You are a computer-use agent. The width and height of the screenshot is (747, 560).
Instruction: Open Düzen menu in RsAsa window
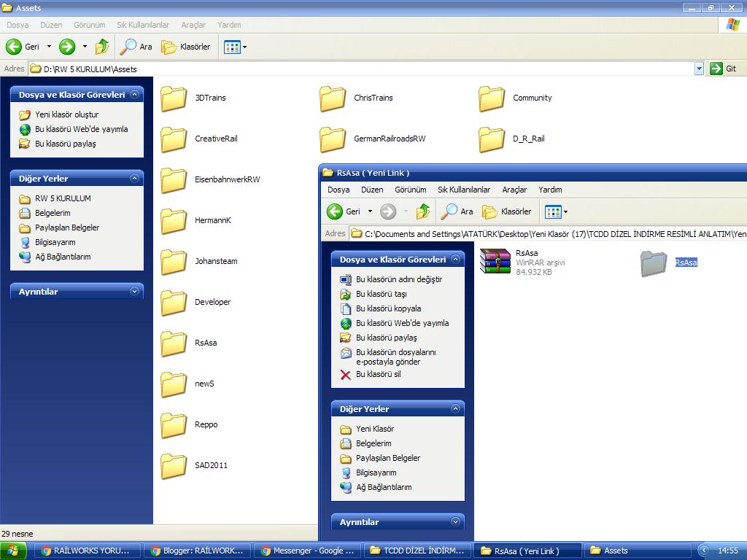point(372,190)
